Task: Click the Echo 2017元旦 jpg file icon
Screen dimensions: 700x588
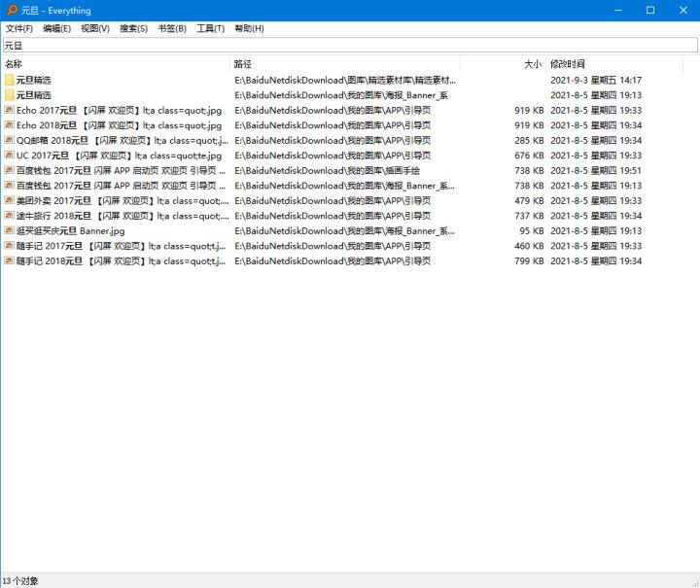Action: pyautogui.click(x=10, y=110)
